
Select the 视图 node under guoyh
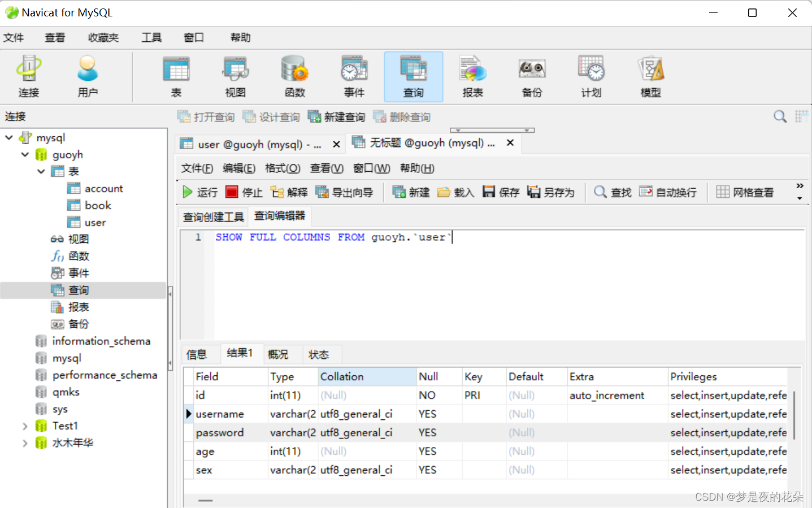coord(70,240)
